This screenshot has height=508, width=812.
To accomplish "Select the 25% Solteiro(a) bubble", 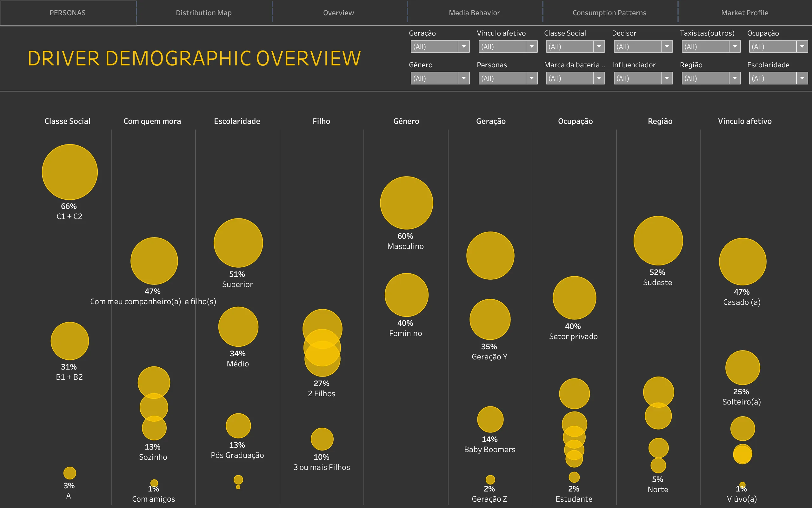I will pos(742,368).
